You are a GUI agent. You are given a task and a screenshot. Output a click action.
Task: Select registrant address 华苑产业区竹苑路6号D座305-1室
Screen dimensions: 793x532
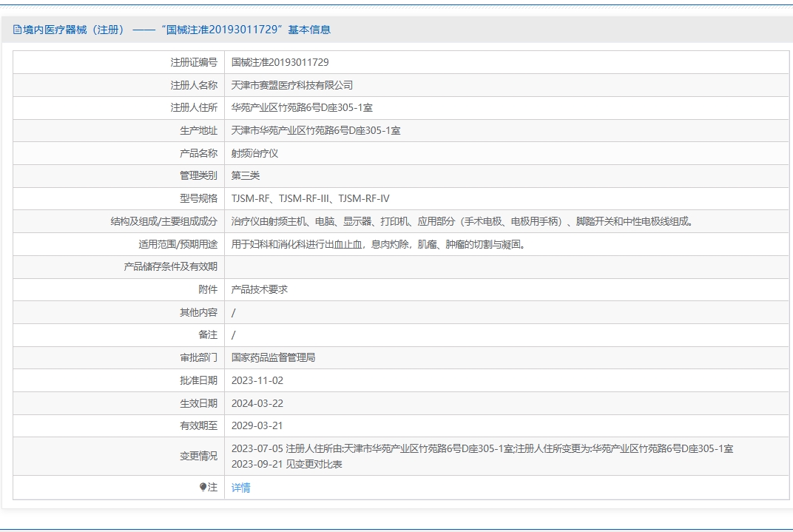pos(302,108)
